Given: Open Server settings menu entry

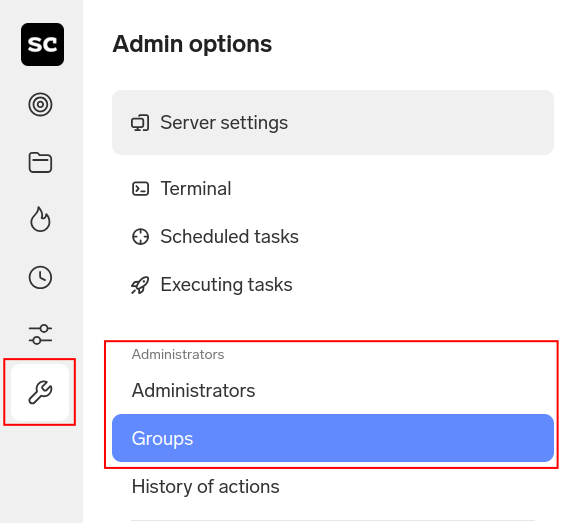Looking at the screenshot, I should [333, 122].
